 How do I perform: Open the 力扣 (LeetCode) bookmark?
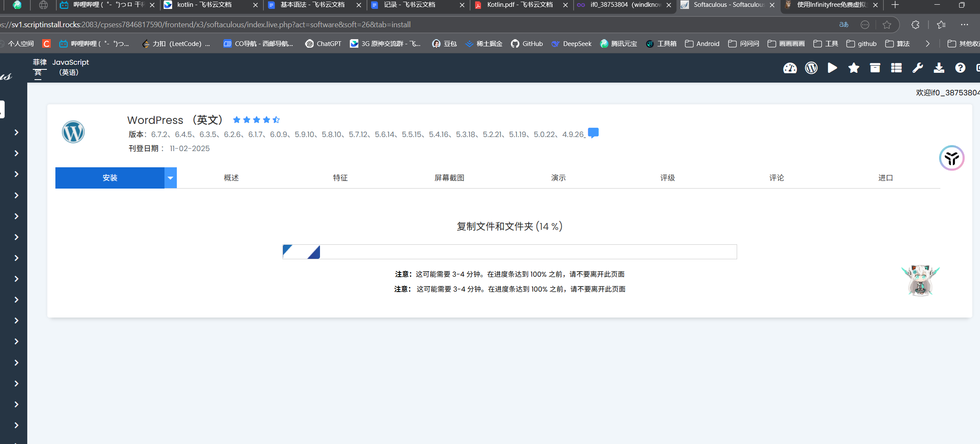(x=176, y=44)
